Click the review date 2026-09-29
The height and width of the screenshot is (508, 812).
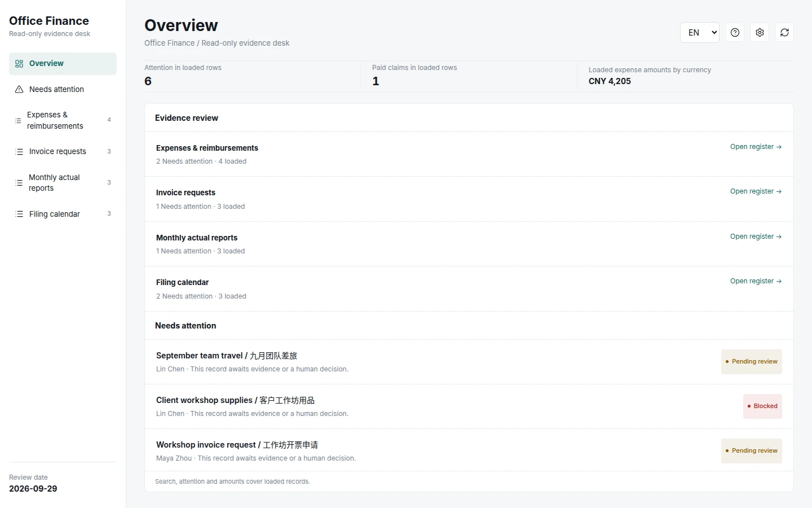33,489
